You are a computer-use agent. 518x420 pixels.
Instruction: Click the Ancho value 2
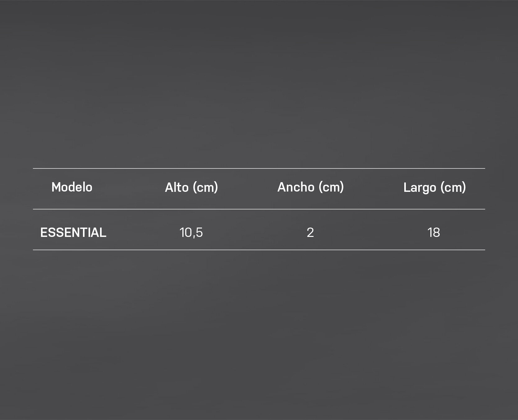click(x=310, y=233)
